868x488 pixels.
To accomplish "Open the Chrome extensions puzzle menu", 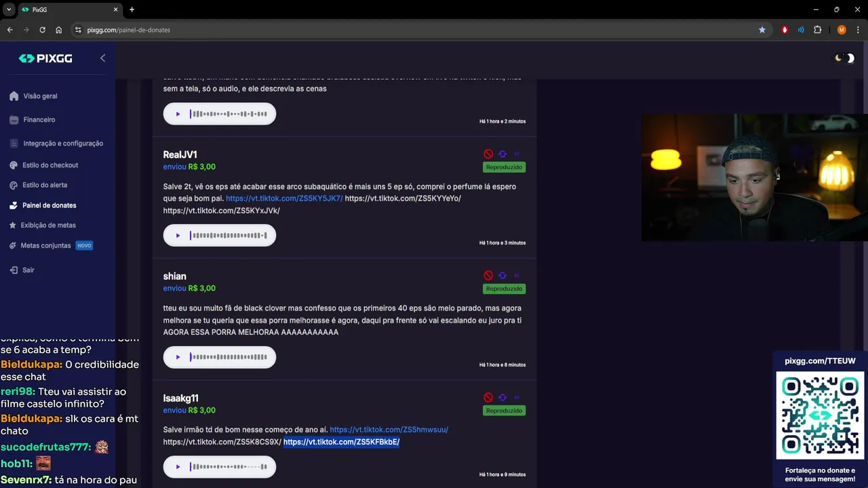I will [x=817, y=30].
